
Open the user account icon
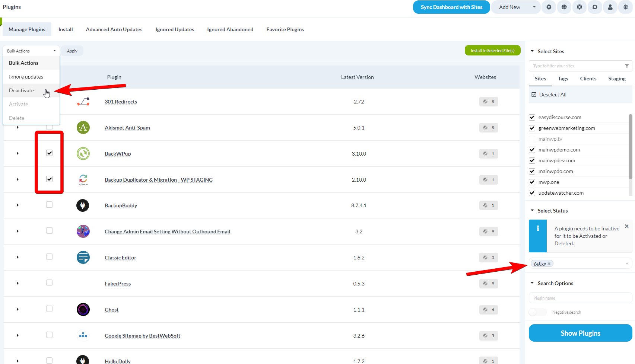pyautogui.click(x=610, y=7)
